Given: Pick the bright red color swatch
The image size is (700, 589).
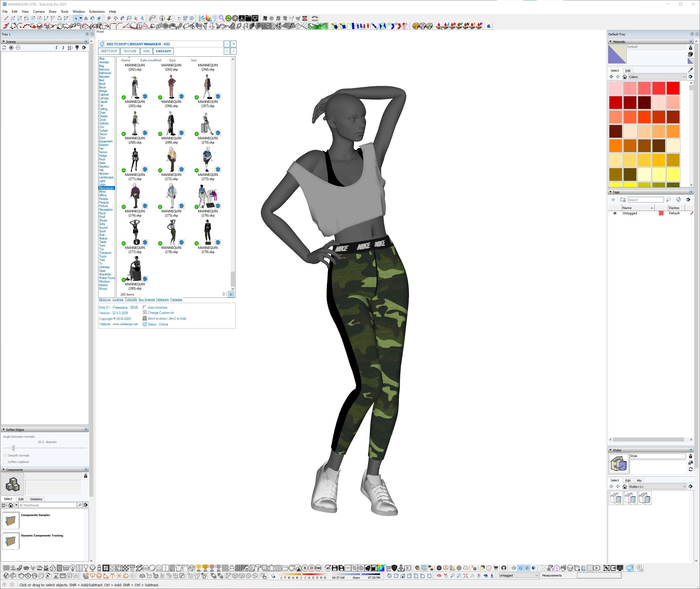Looking at the screenshot, I should (673, 88).
